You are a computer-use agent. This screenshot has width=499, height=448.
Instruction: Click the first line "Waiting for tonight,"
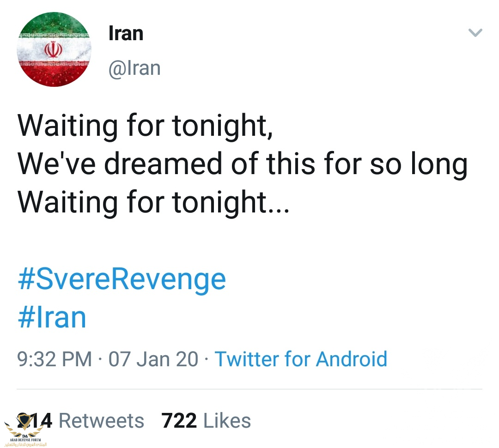point(145,126)
